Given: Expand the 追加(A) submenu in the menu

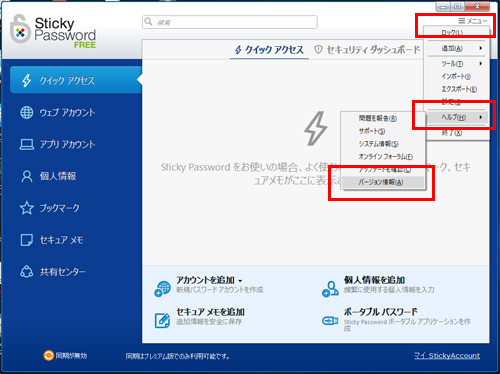Looking at the screenshot, I should click(458, 48).
